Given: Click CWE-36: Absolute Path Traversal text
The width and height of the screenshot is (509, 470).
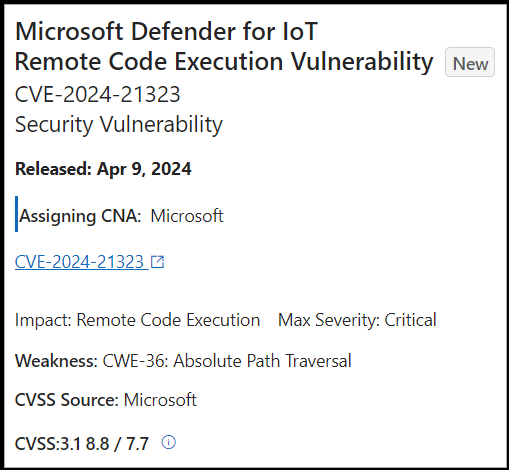Looking at the screenshot, I should (x=227, y=361).
